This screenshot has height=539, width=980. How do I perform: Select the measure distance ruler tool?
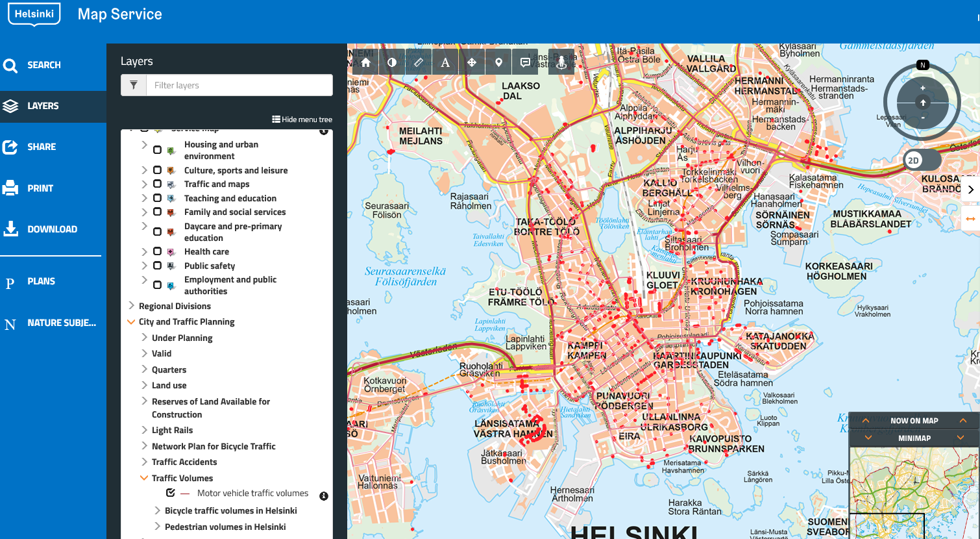pyautogui.click(x=419, y=61)
